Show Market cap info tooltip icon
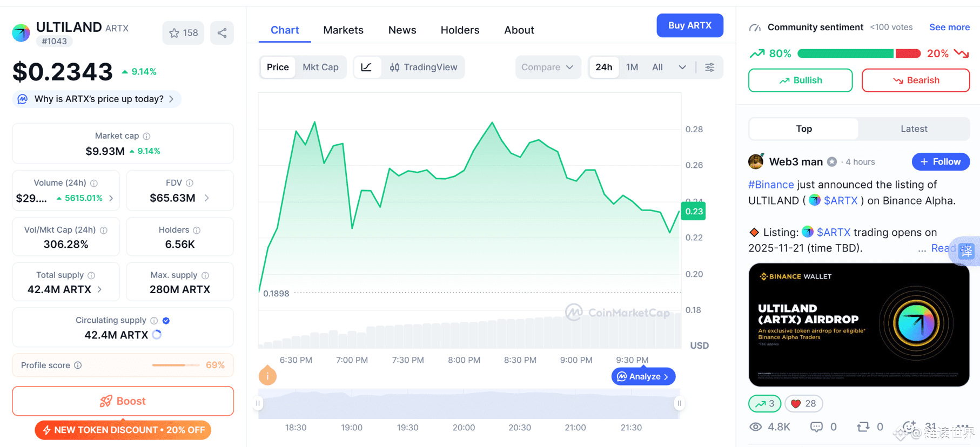Viewport: 980px width, 447px height. tap(146, 136)
